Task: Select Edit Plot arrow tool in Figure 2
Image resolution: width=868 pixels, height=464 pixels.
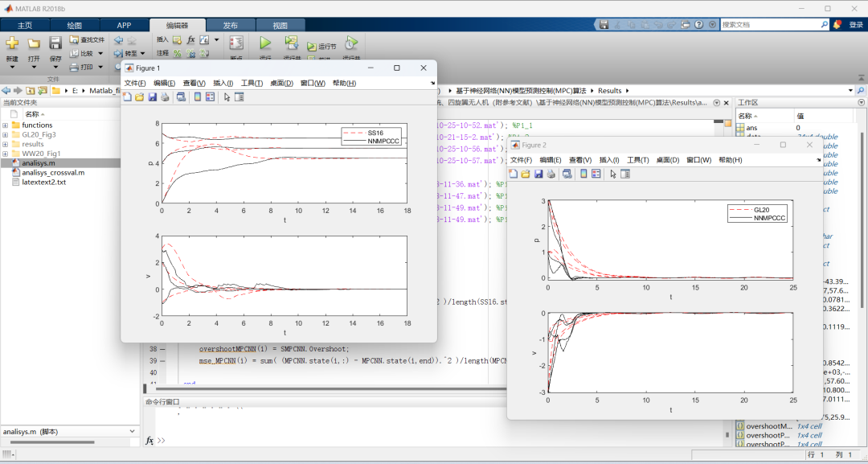Action: click(612, 174)
